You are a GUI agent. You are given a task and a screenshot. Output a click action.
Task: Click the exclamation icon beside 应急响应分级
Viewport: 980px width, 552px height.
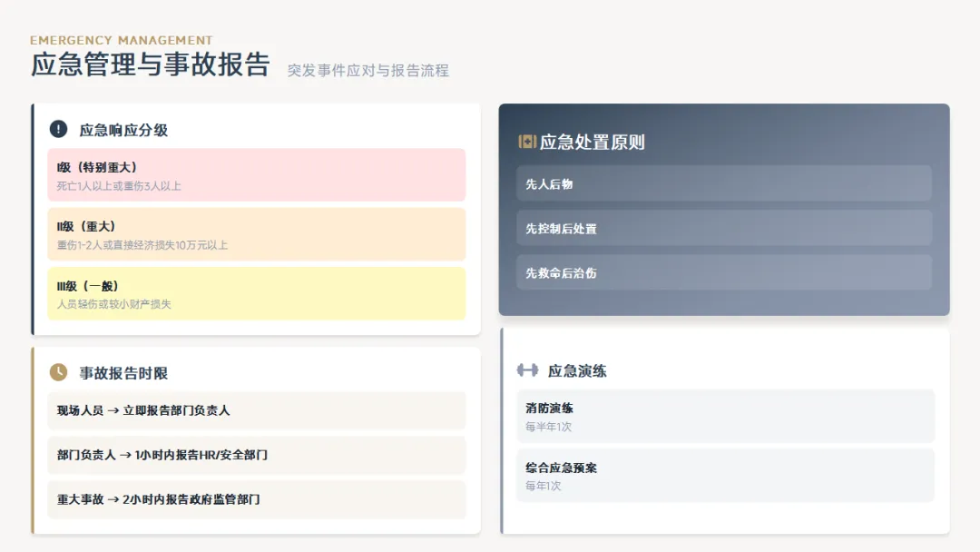pos(58,130)
